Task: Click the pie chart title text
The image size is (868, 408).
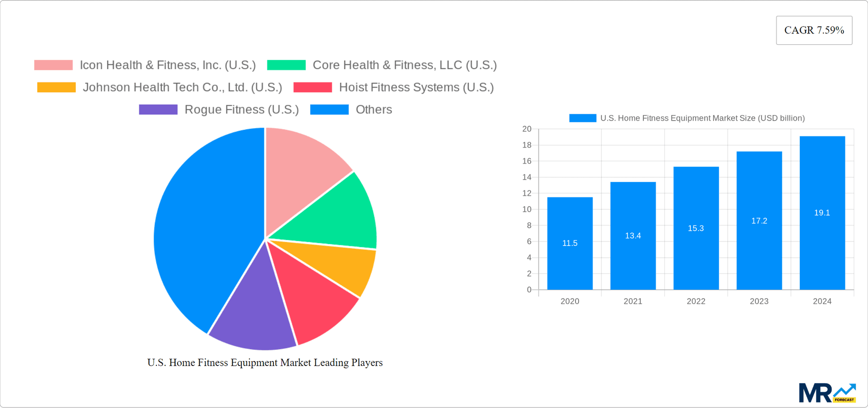Action: (264, 362)
